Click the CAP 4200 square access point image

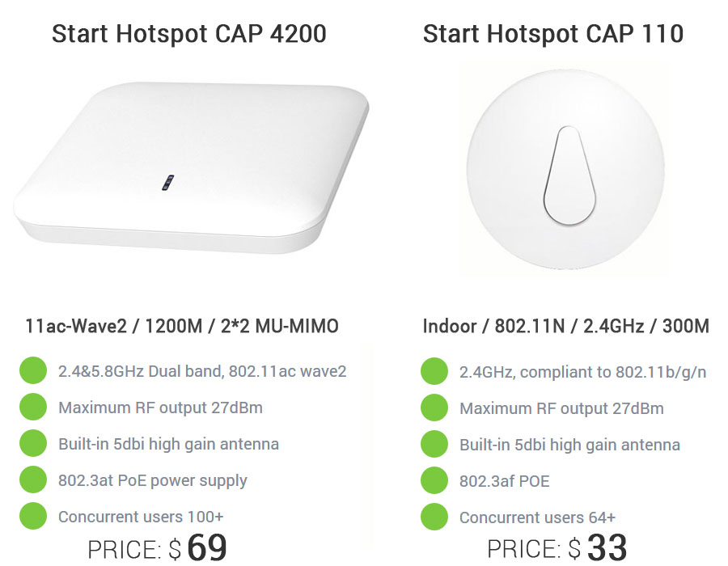pyautogui.click(x=191, y=167)
